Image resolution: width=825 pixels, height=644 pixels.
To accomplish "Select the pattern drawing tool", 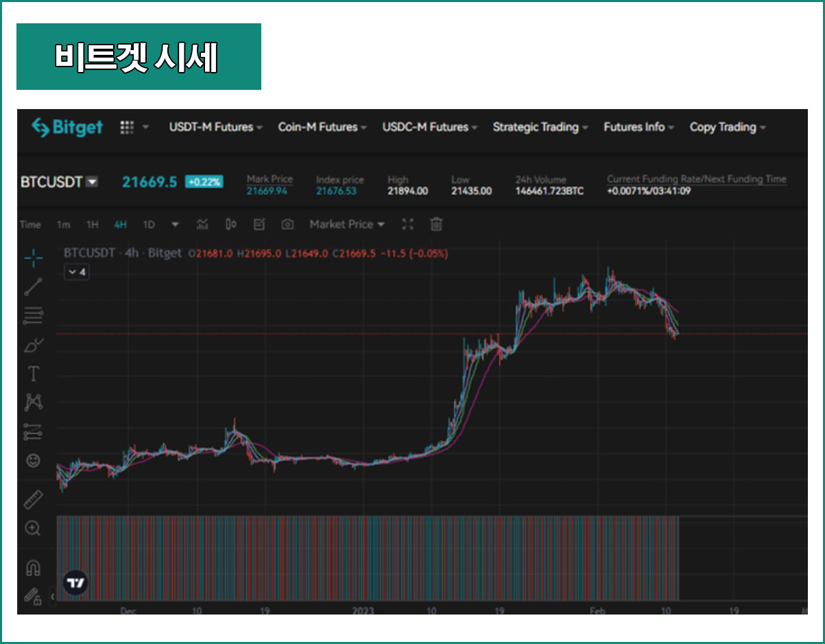I will click(33, 403).
